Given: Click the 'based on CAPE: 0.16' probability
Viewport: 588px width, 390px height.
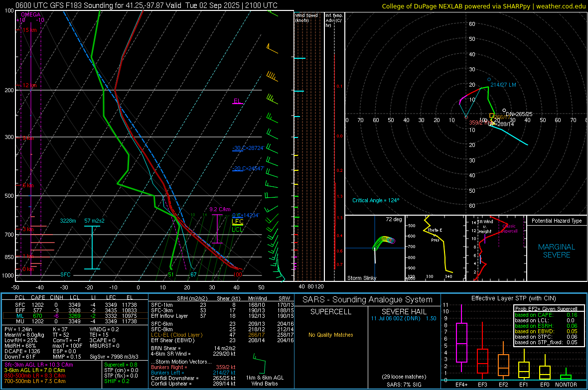Looking at the screenshot, I should click(546, 315).
